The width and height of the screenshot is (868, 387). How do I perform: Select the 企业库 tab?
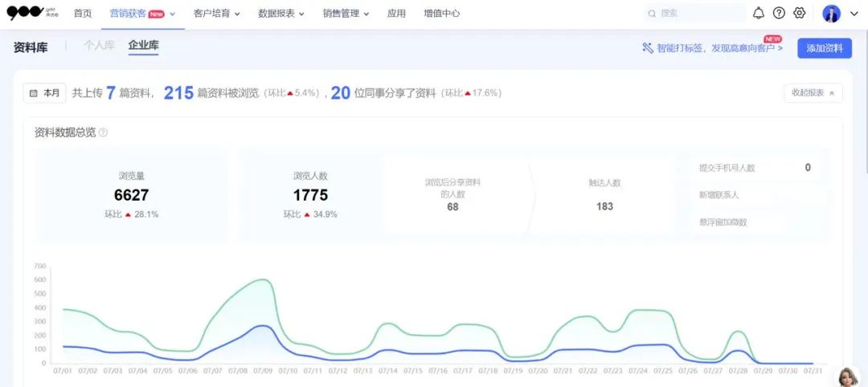pyautogui.click(x=143, y=46)
